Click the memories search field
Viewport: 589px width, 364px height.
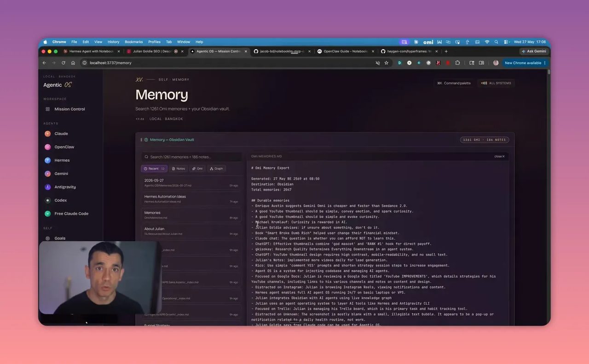coord(191,157)
